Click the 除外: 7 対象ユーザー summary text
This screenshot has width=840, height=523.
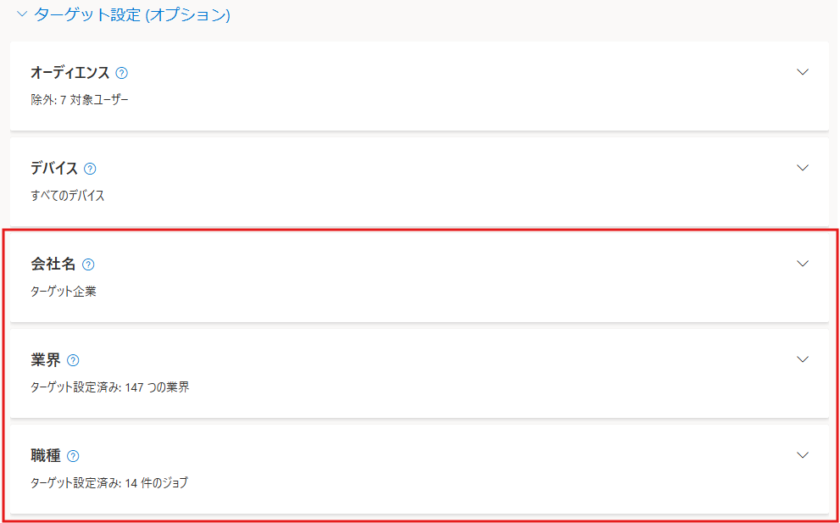click(80, 100)
